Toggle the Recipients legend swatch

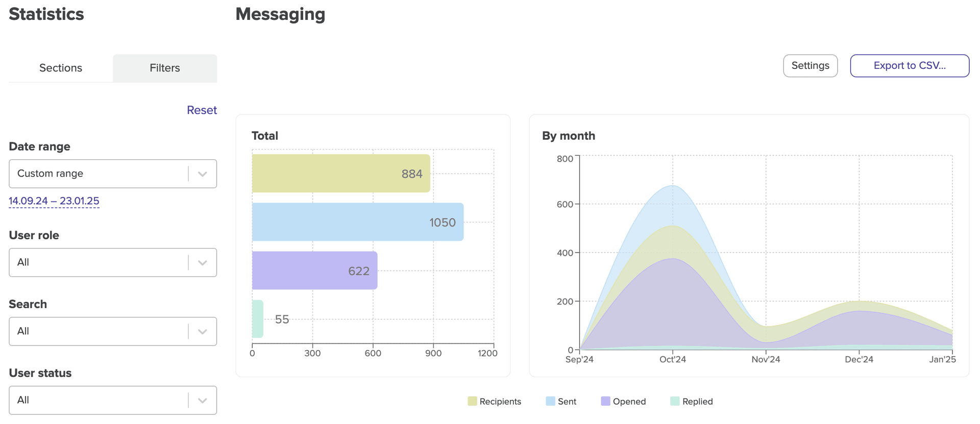click(x=472, y=402)
